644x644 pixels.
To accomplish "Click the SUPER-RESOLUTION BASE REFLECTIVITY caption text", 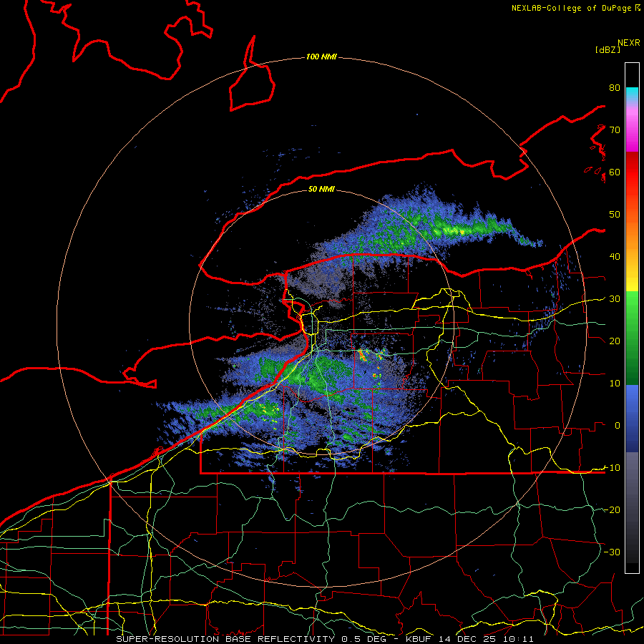I will tap(225, 639).
